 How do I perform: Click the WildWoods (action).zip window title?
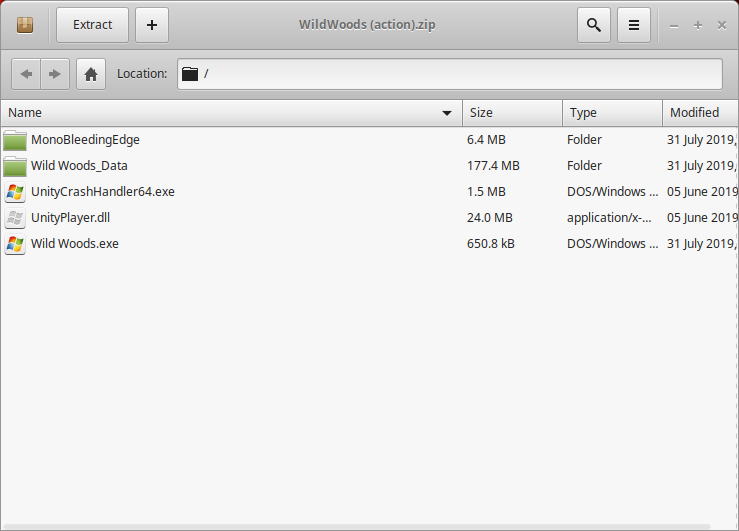(367, 25)
